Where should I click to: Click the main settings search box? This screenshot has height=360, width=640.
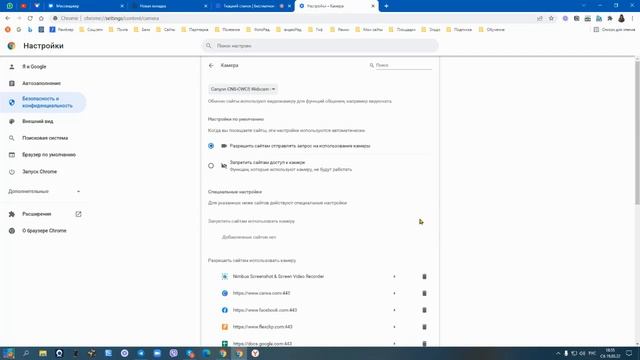[320, 46]
